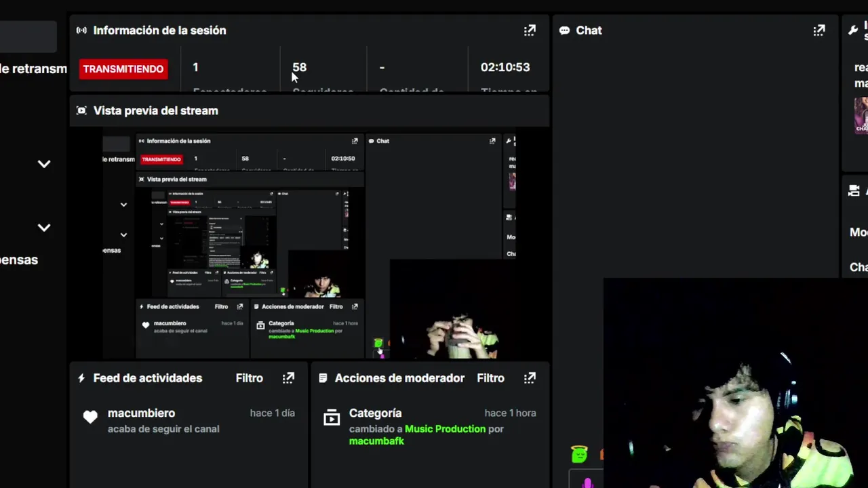
Task: Click the viewer count '1'
Action: (195, 67)
